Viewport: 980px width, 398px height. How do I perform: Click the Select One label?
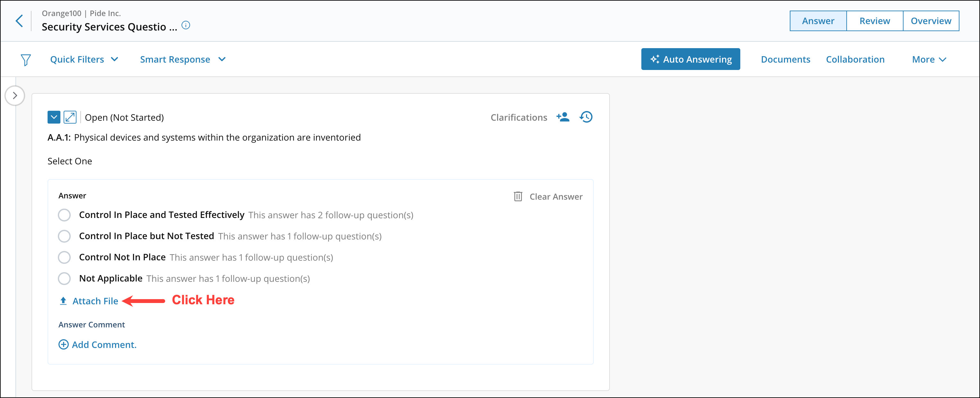tap(70, 161)
